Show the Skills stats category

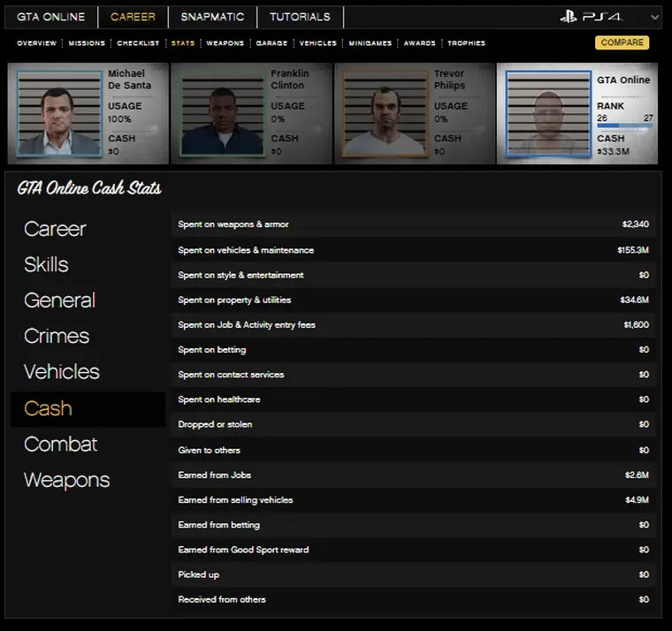click(x=46, y=264)
